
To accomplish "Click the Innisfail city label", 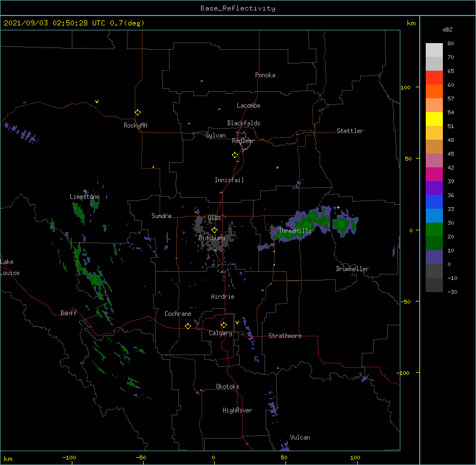I will (x=229, y=180).
